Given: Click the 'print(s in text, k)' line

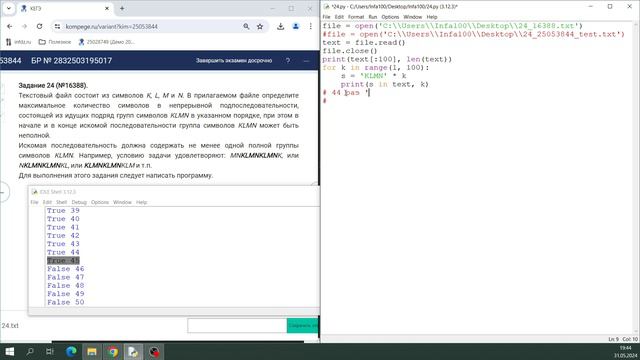Looking at the screenshot, I should (385, 84).
